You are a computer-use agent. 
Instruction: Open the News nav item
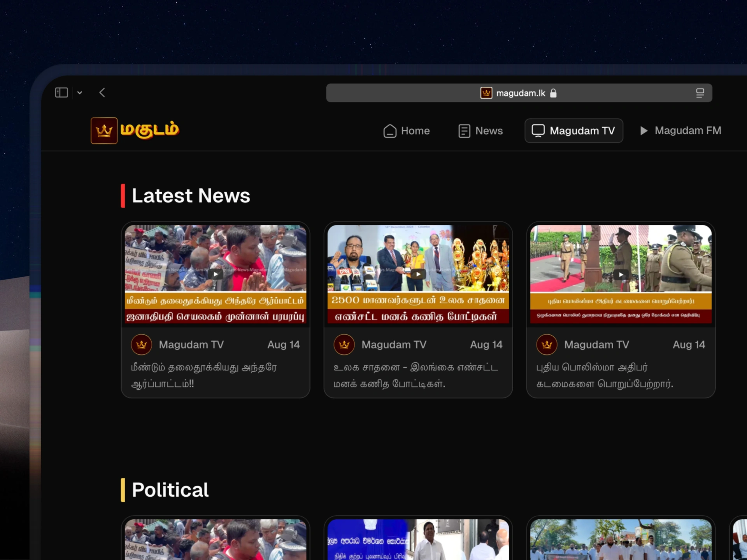(x=481, y=131)
